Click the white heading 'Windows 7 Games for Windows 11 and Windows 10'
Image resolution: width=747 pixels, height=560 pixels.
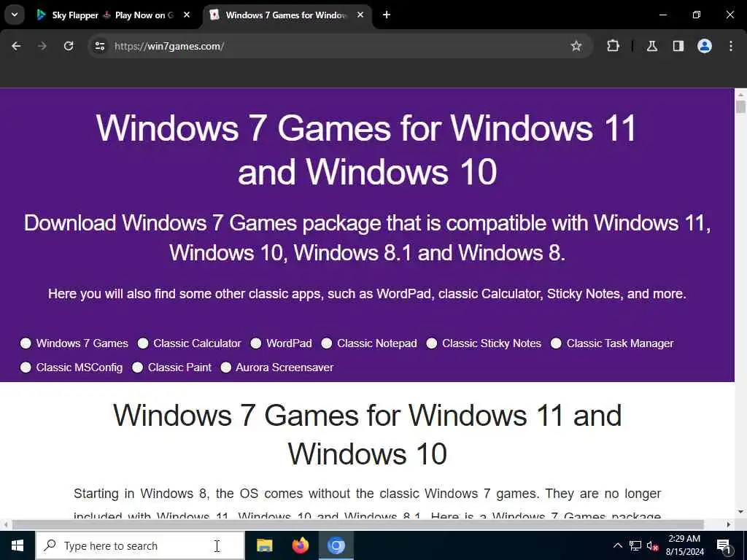point(366,149)
